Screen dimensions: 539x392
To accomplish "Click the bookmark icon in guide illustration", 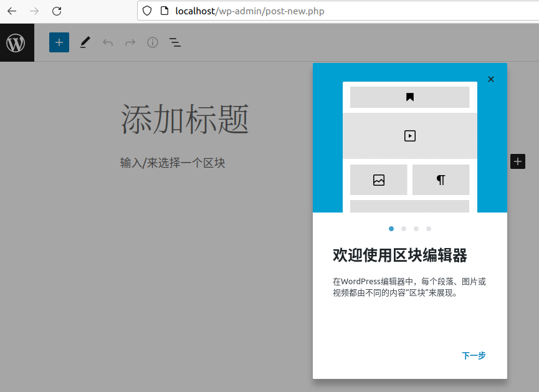I will [x=410, y=97].
